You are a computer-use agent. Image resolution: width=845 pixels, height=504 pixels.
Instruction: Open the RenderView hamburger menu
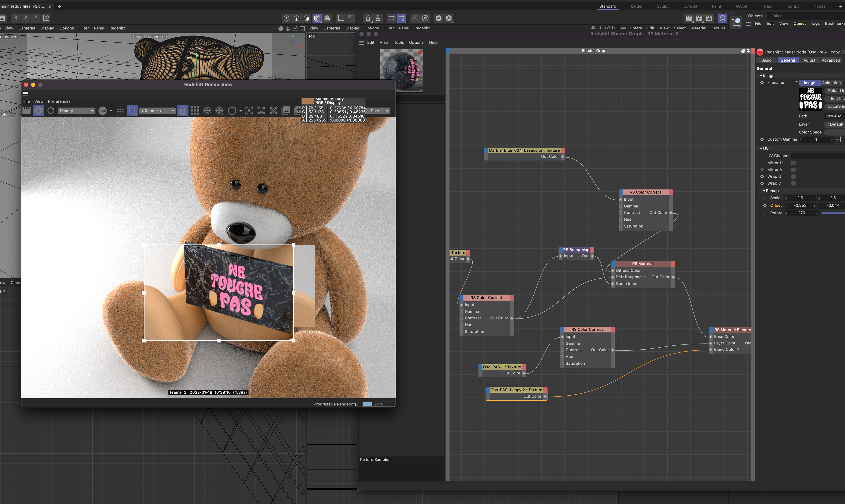point(26,94)
